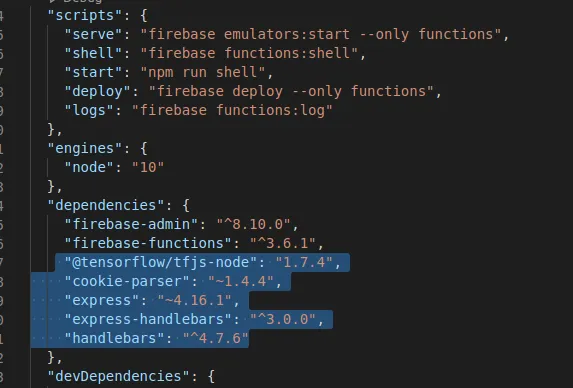Click the "engines" key
The width and height of the screenshot is (573, 388).
coord(84,148)
